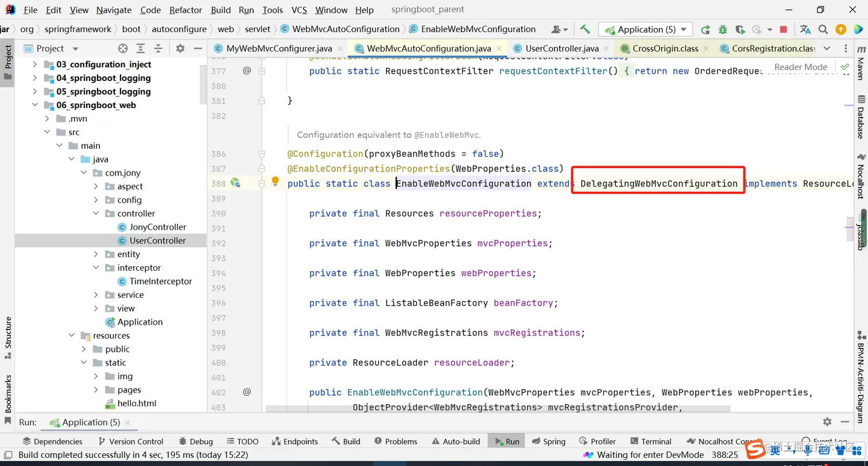Click the Project tree vertical scrollbar
The width and height of the screenshot is (868, 466).
coord(203,84)
